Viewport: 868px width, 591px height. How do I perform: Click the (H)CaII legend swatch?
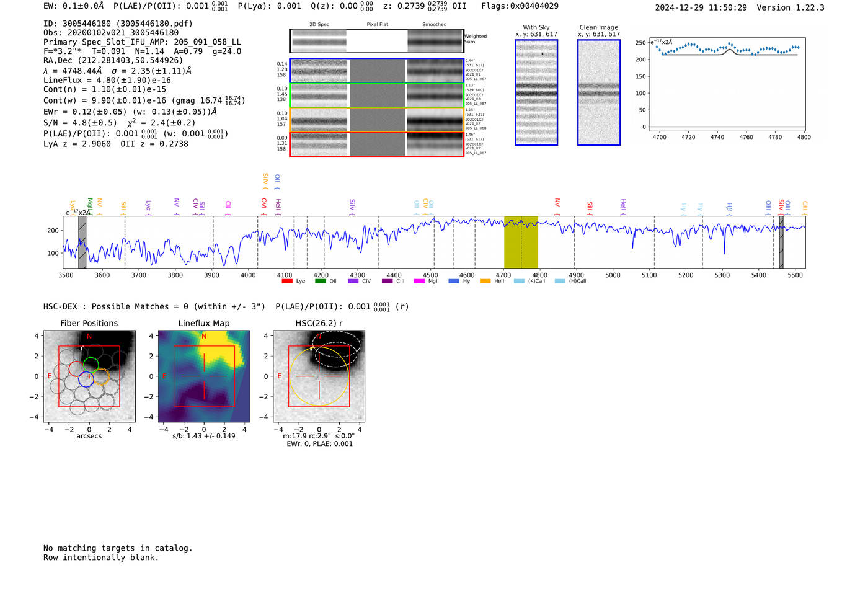pyautogui.click(x=560, y=281)
